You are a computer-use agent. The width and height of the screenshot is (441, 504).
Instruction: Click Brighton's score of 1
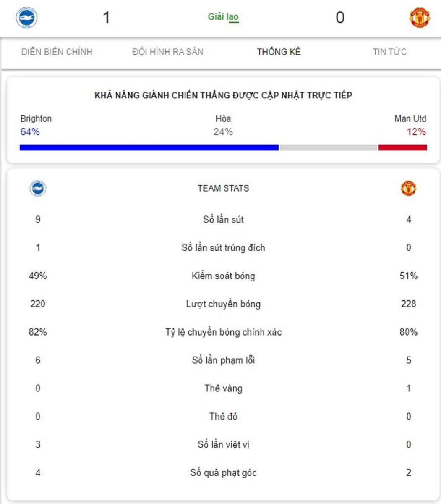coord(106,18)
